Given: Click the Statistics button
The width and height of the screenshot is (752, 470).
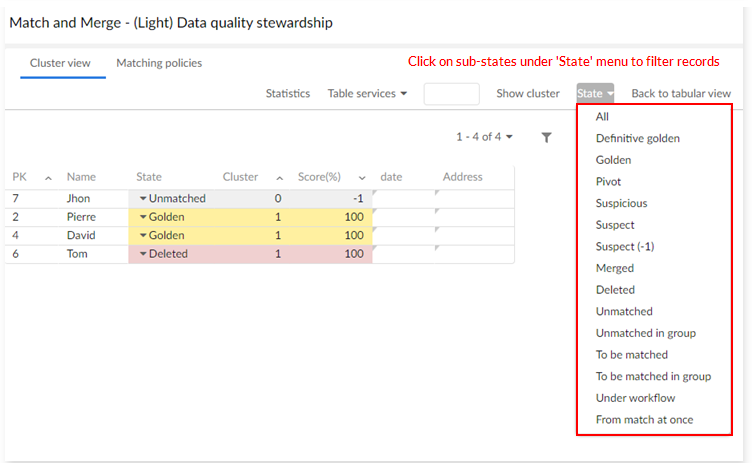Looking at the screenshot, I should coord(287,94).
